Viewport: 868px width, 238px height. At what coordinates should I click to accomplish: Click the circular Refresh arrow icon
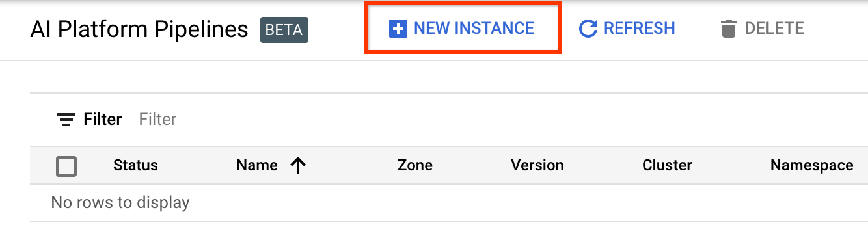[588, 29]
